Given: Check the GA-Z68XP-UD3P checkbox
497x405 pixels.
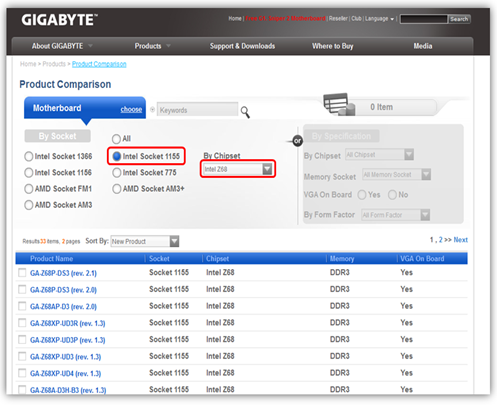Looking at the screenshot, I should click(x=22, y=339).
